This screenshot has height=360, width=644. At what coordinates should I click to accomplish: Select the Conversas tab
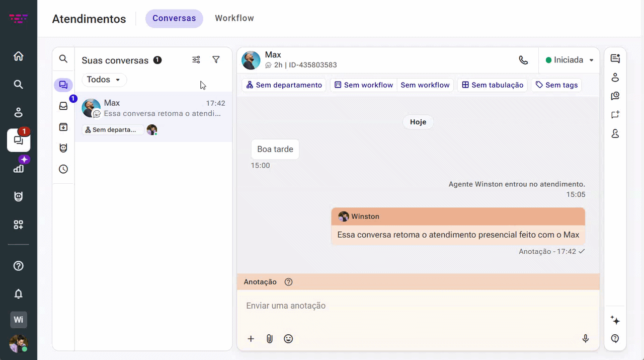[174, 18]
